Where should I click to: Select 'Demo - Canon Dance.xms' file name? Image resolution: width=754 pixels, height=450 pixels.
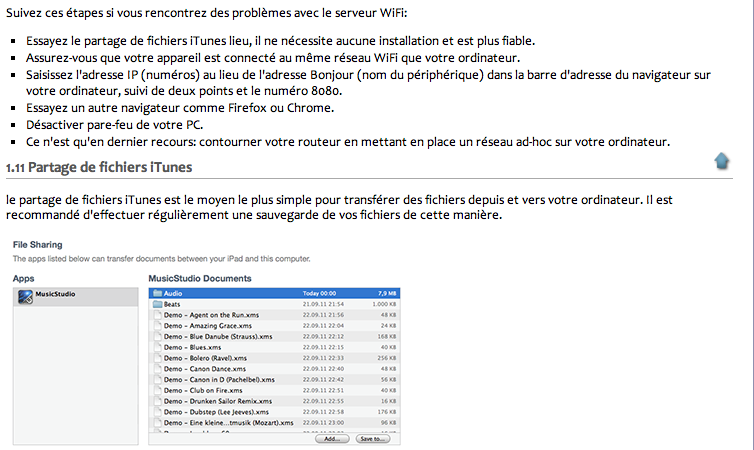coord(205,369)
